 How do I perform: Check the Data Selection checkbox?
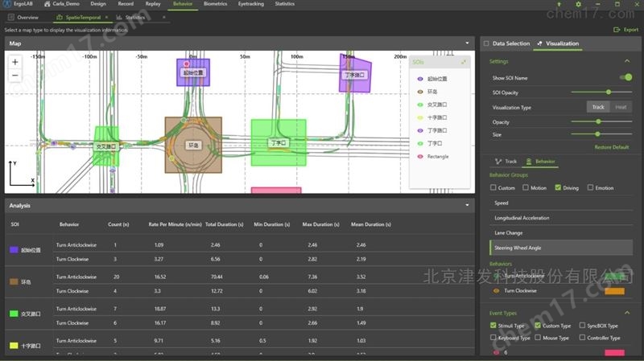[486, 43]
